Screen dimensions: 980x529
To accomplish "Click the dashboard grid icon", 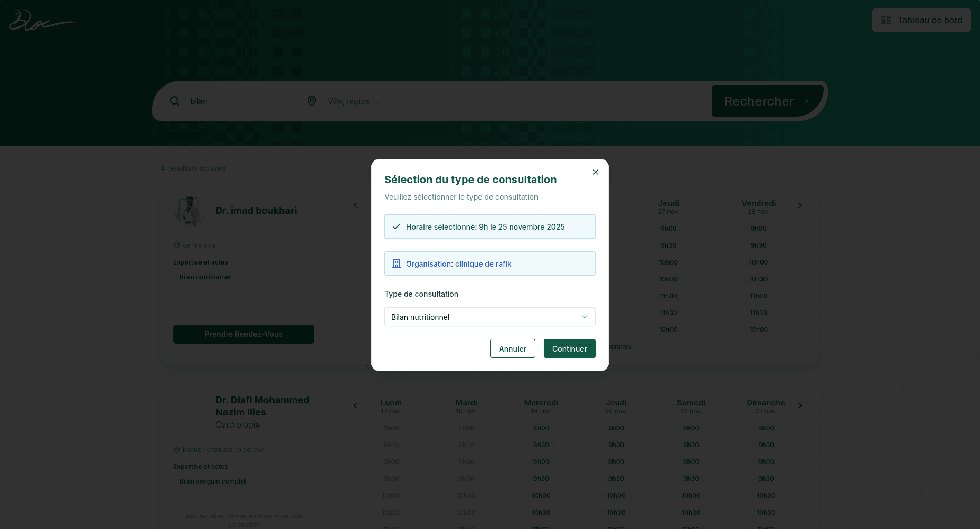I will pos(886,20).
